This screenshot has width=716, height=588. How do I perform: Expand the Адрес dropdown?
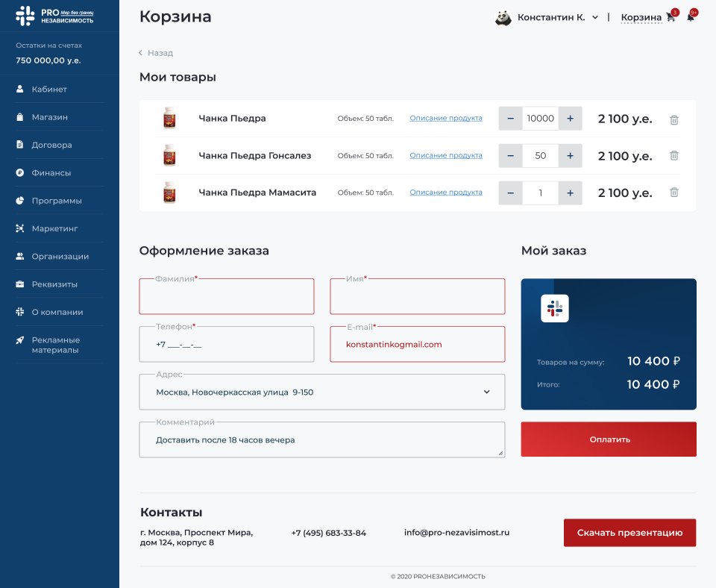coord(486,392)
